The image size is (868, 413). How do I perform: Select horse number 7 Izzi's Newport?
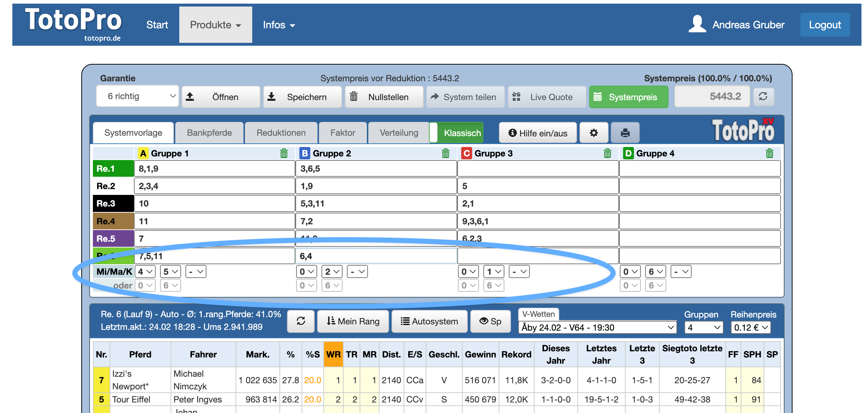[x=102, y=380]
